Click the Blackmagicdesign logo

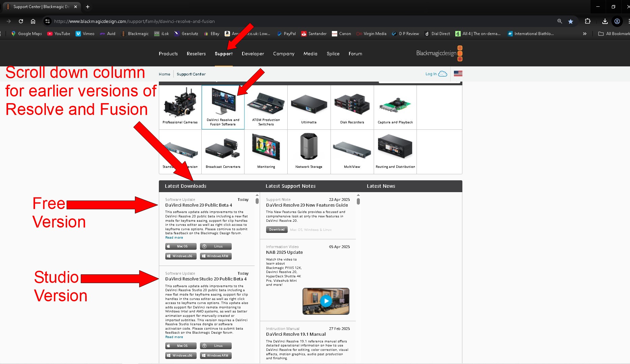tap(439, 53)
